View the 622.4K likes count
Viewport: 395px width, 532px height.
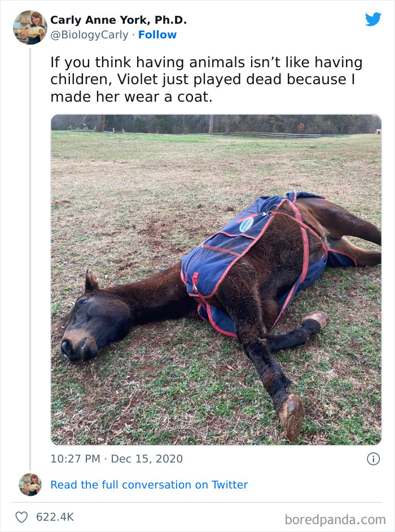point(55,517)
